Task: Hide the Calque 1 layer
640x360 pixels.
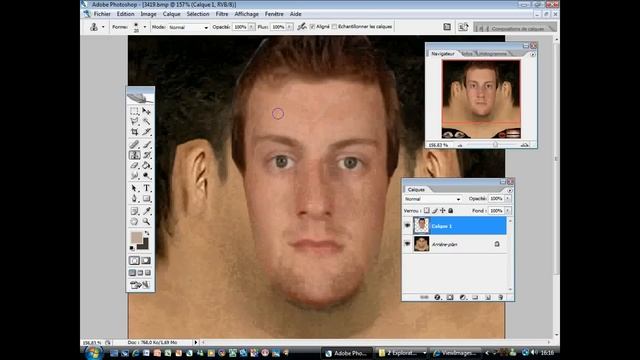Action: pyautogui.click(x=407, y=226)
